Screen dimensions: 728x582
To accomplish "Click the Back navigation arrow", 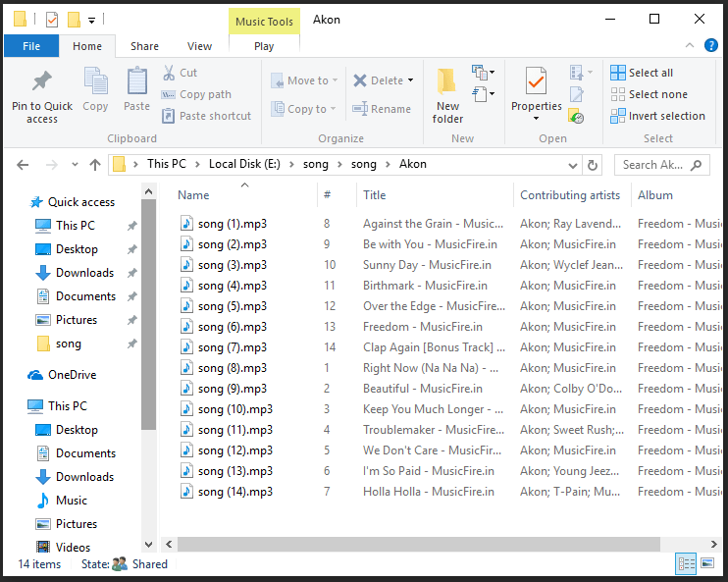I will point(23,165).
